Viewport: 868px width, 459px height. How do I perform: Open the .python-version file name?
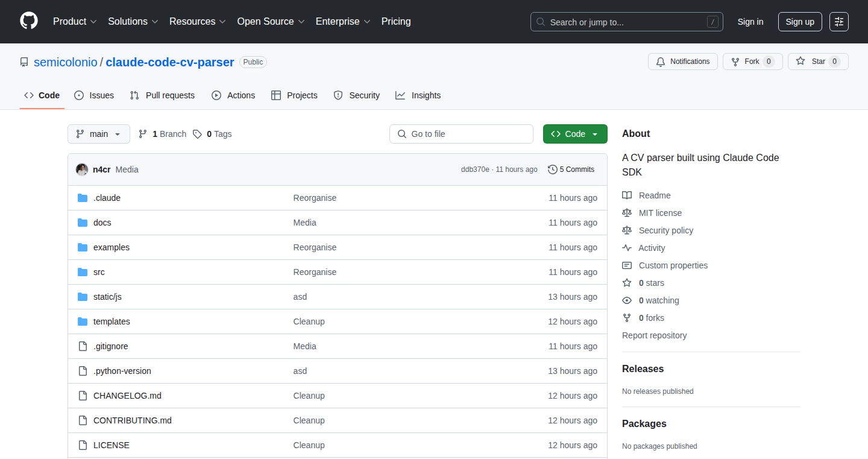[122, 371]
